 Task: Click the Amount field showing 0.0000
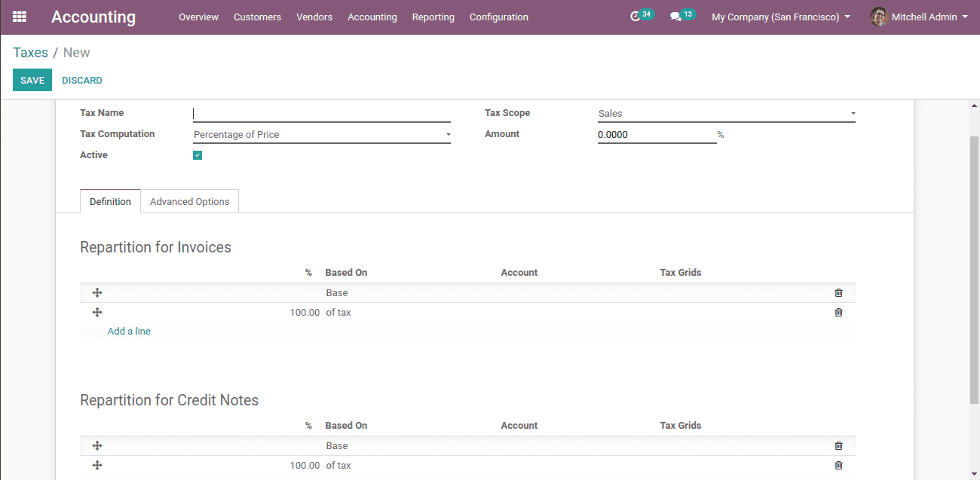(x=657, y=135)
